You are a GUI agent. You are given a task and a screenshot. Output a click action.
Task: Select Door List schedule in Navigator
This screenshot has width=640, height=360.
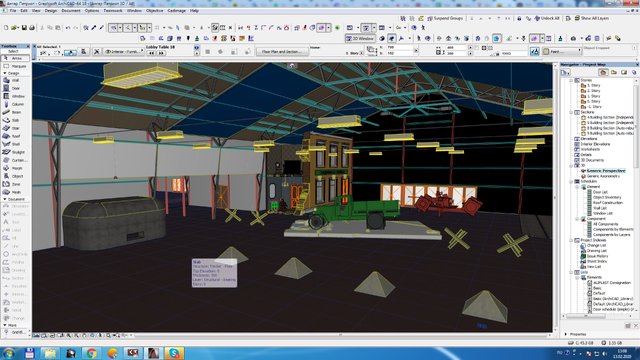(x=600, y=192)
